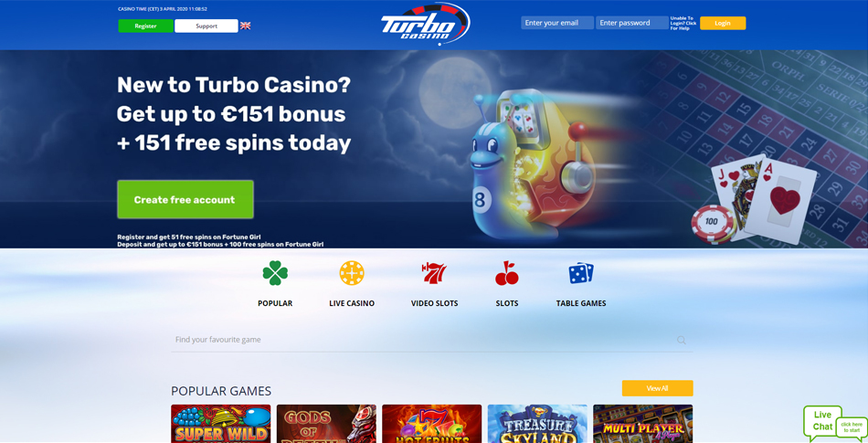The width and height of the screenshot is (868, 443).
Task: Click the search magnifier icon
Action: 682,340
